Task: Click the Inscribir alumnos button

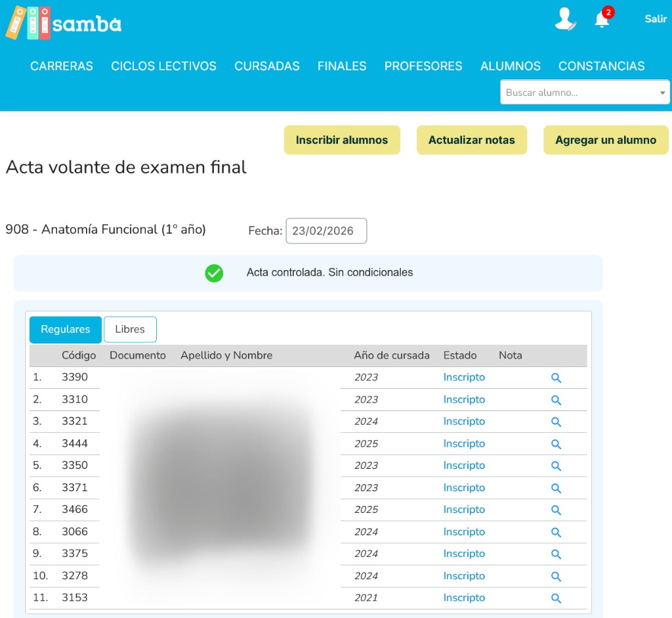Action: [x=342, y=140]
